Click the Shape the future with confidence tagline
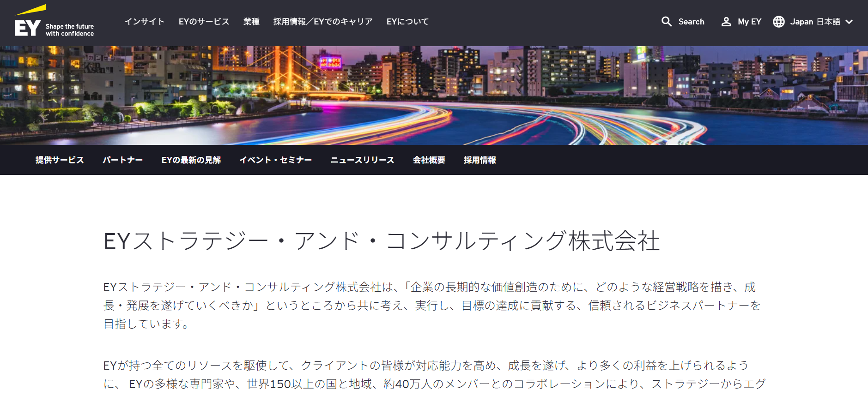868x396 pixels. pos(70,30)
